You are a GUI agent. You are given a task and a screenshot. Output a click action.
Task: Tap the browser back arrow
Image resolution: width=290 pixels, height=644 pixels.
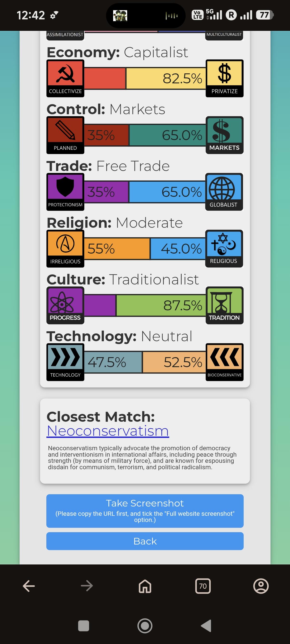(x=29, y=586)
